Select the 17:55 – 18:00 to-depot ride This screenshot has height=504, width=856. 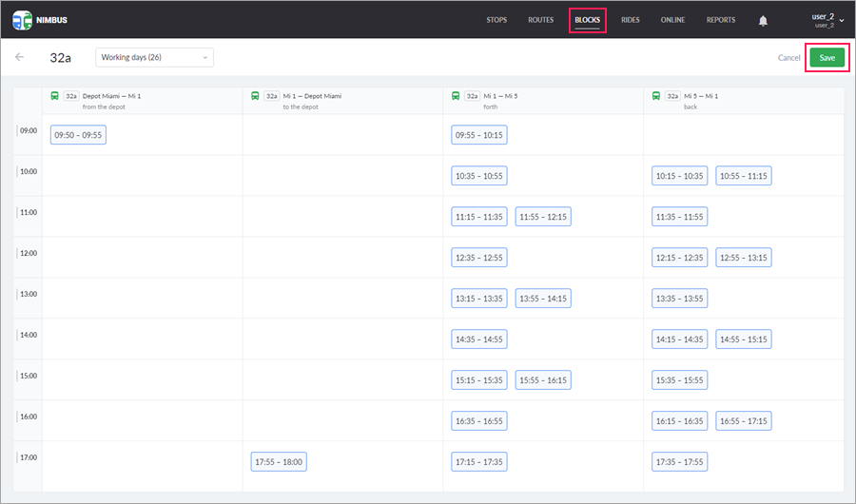coord(279,462)
